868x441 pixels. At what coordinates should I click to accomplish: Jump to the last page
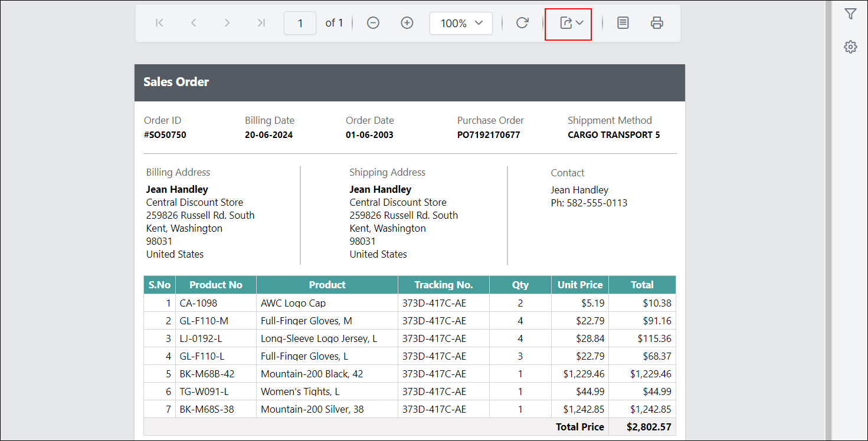(x=260, y=23)
